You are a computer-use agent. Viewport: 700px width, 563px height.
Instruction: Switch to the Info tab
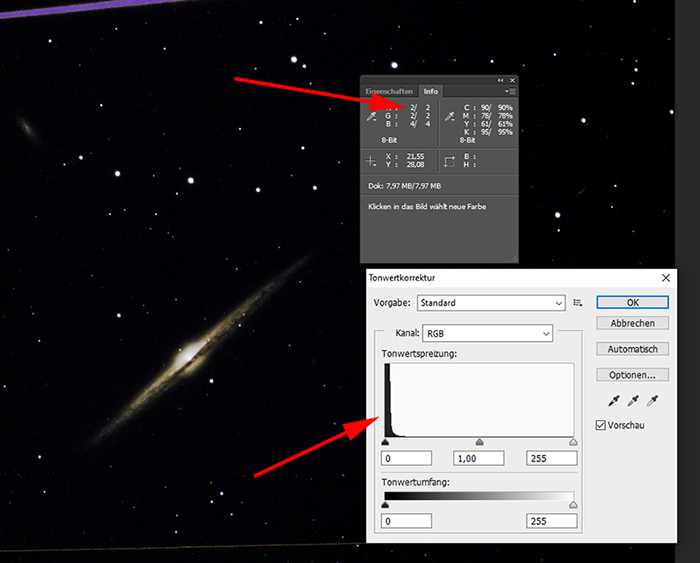click(431, 91)
